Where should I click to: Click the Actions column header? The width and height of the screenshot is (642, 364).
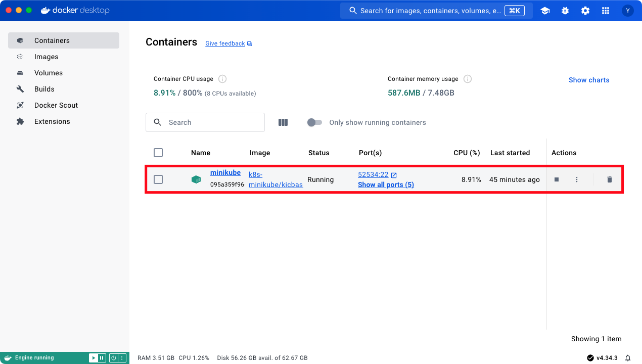click(x=564, y=153)
